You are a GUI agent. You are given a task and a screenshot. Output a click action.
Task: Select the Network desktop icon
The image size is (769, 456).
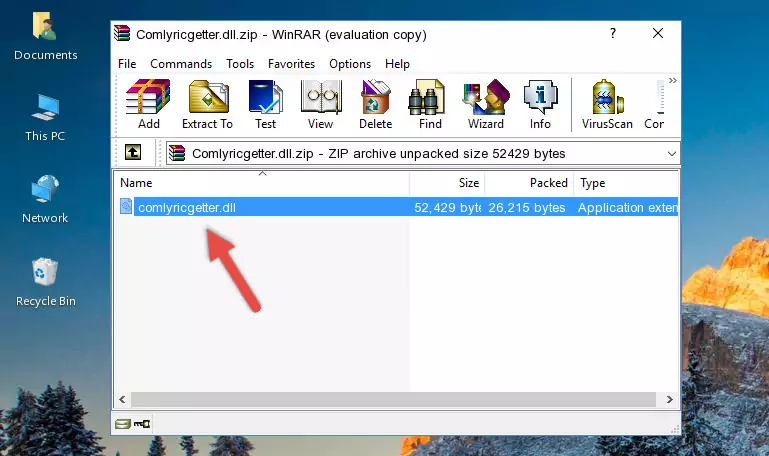point(45,199)
